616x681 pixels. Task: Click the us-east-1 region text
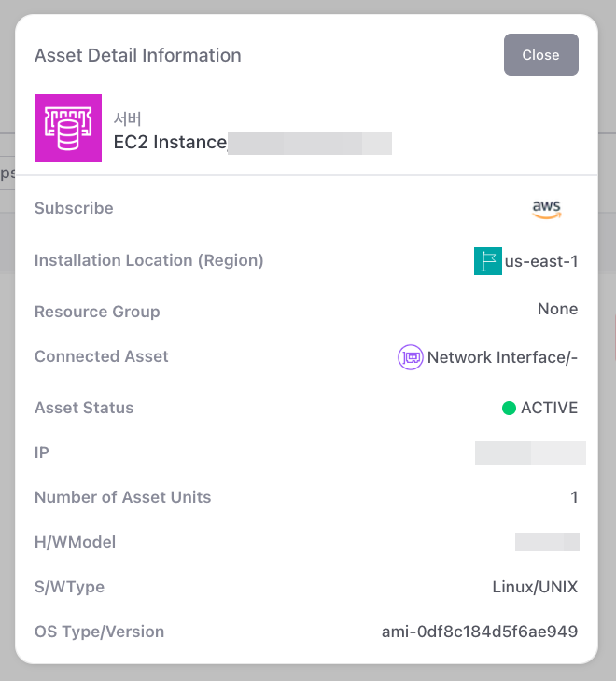[541, 261]
